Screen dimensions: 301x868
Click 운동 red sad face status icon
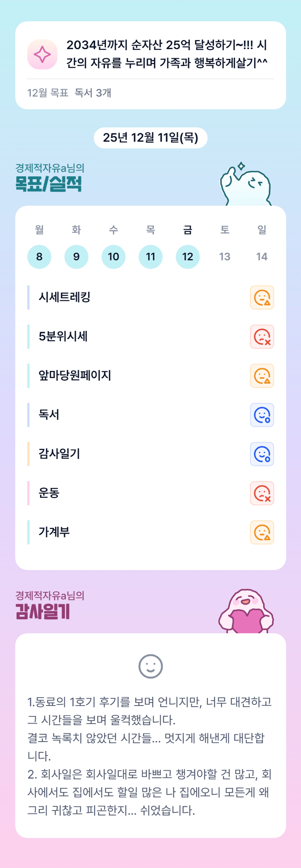pyautogui.click(x=262, y=493)
